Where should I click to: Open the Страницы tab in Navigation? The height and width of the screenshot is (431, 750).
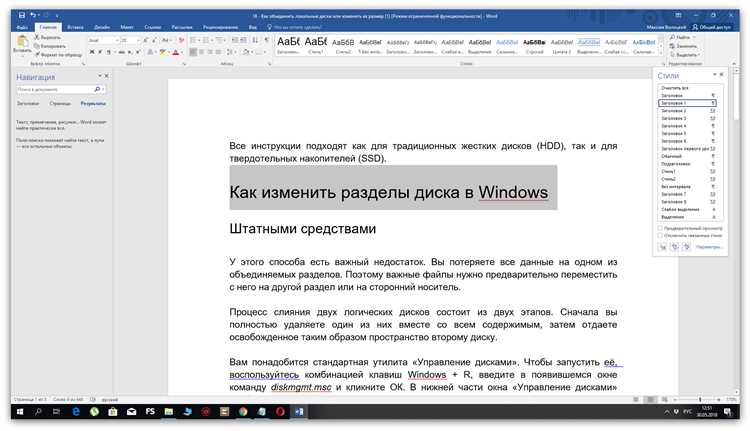60,103
